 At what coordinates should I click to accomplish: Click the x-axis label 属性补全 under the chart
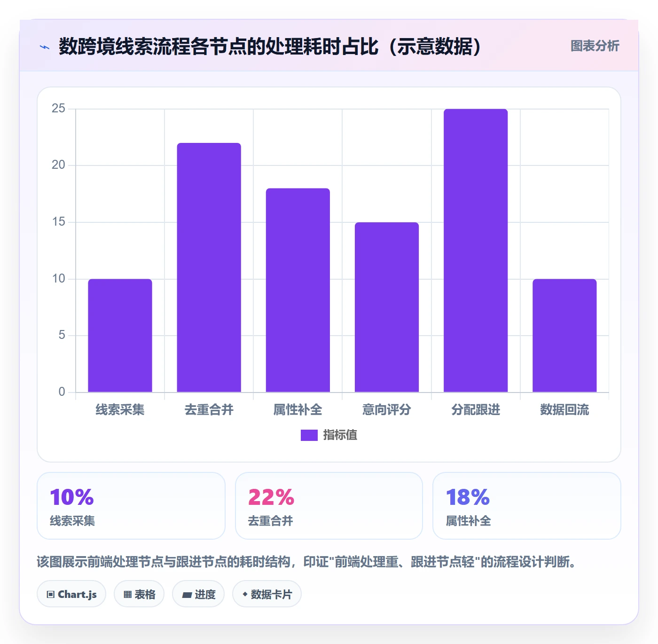click(x=298, y=410)
